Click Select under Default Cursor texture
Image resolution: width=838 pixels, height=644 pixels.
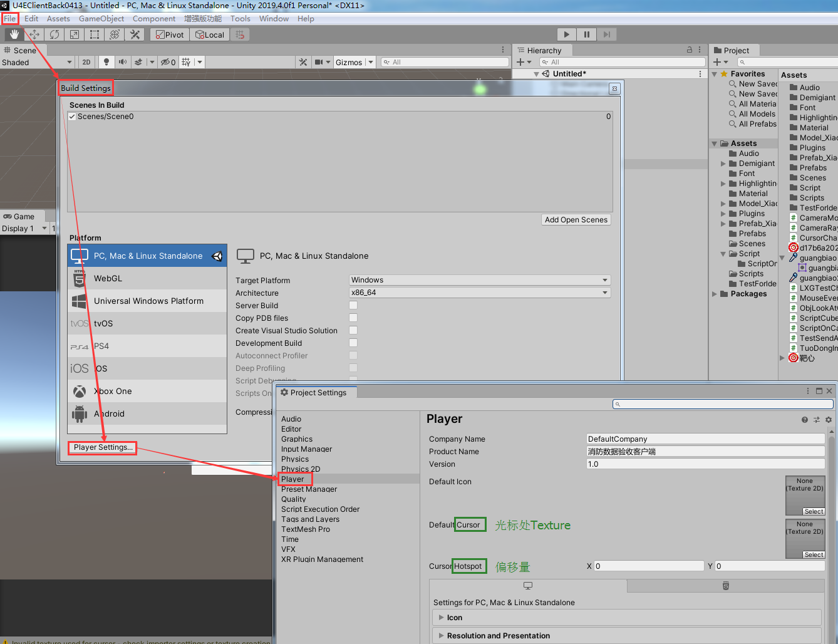click(x=814, y=555)
